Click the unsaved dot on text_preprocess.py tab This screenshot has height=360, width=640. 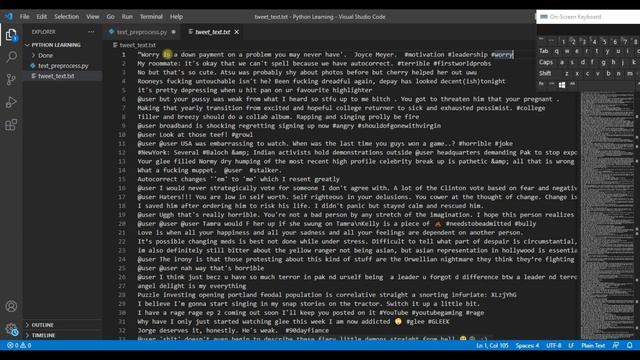pos(173,32)
